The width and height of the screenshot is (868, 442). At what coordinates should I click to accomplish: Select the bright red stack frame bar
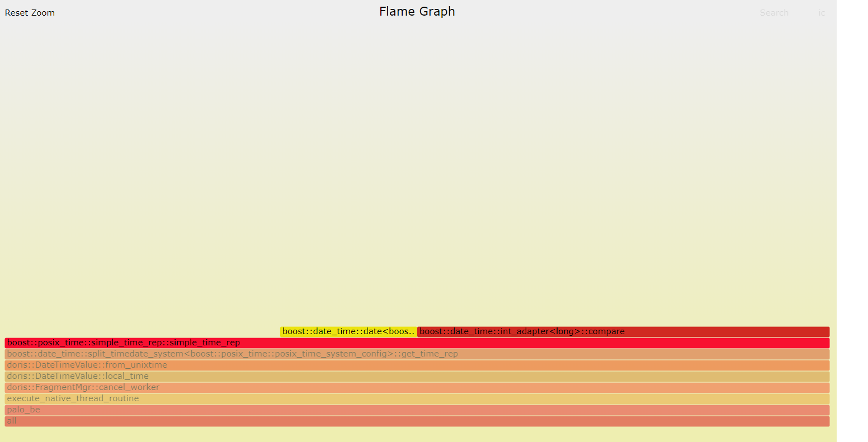pyautogui.click(x=417, y=343)
